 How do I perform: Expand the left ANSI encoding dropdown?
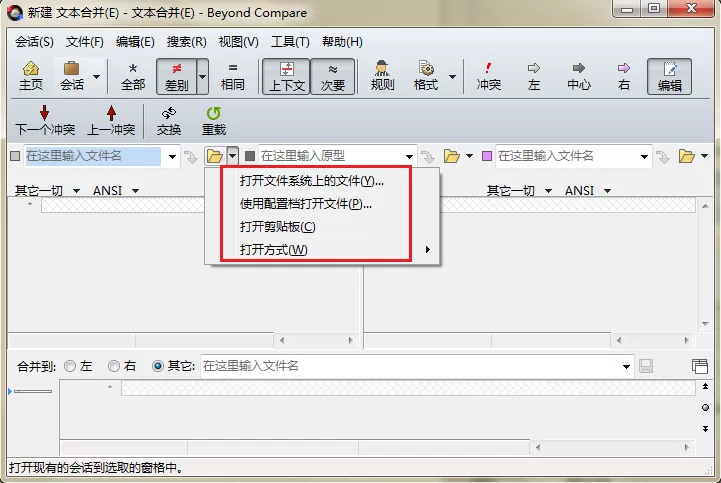click(x=135, y=190)
